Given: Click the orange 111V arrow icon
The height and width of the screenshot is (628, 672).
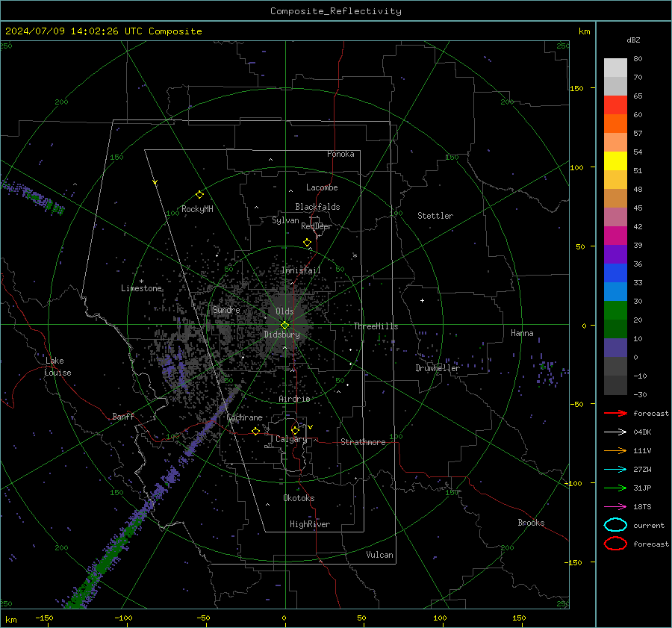Looking at the screenshot, I should (615, 450).
